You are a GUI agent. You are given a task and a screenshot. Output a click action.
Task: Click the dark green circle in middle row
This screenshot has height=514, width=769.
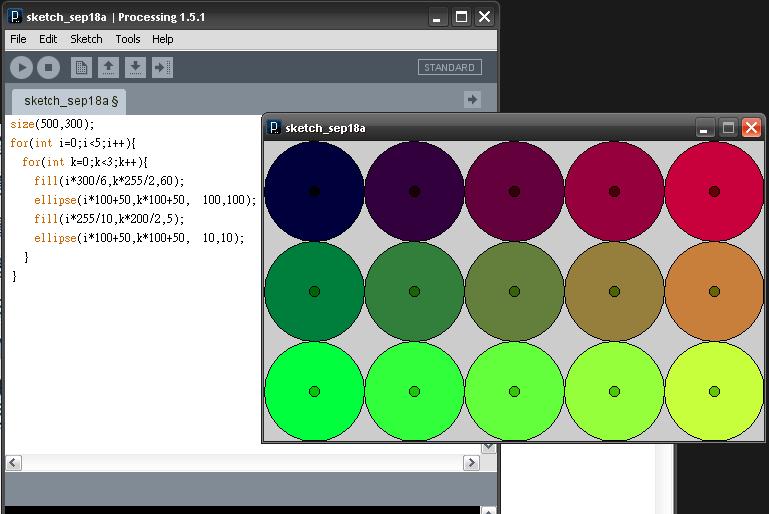[x=314, y=291]
